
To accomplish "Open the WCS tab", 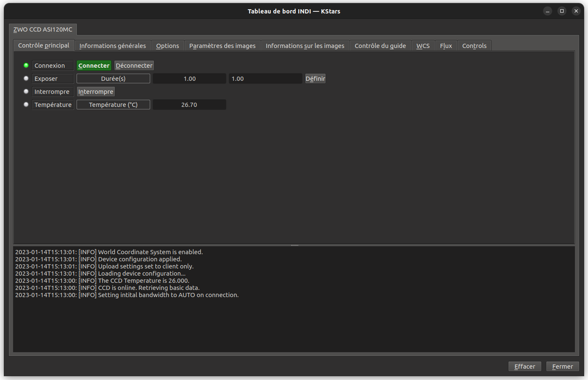I will tap(423, 46).
